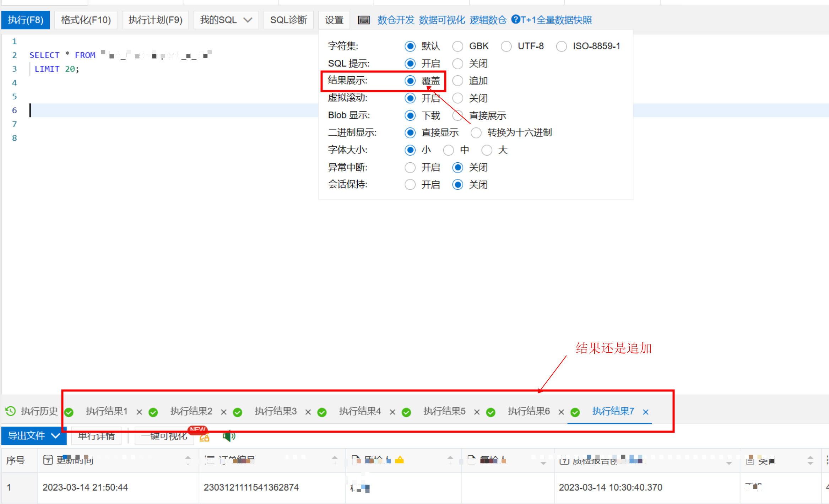Click the keyboard shortcut icon in the toolbar
This screenshot has width=829, height=504.
tap(363, 20)
